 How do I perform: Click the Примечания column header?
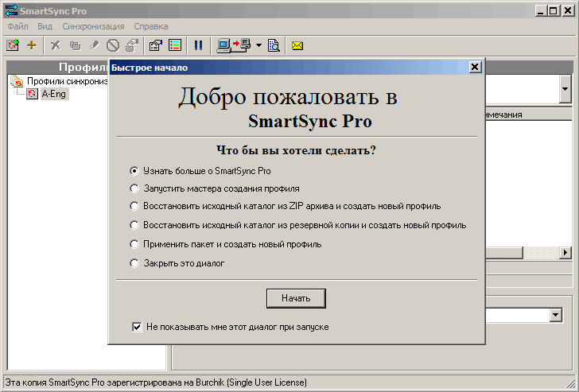529,114
